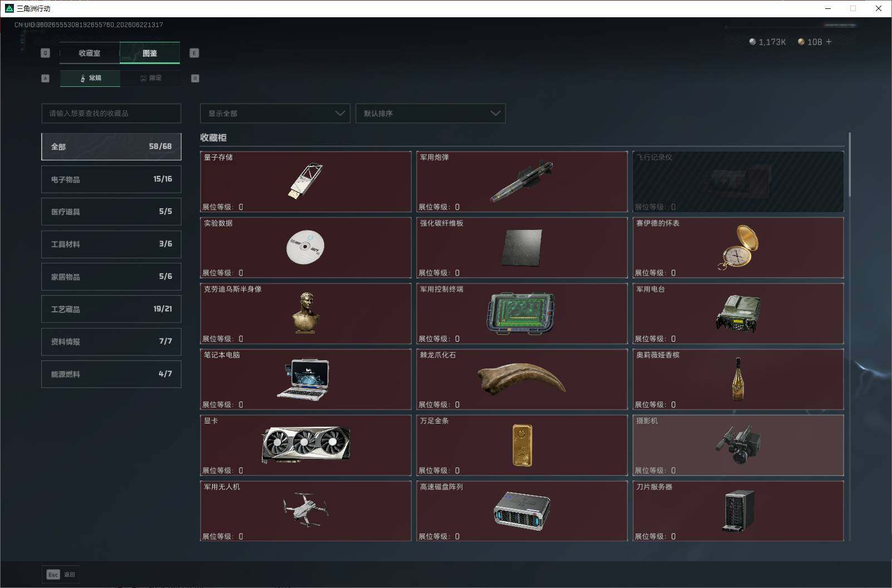Select the 摄影机 camera item
This screenshot has width=892, height=588.
click(x=738, y=445)
